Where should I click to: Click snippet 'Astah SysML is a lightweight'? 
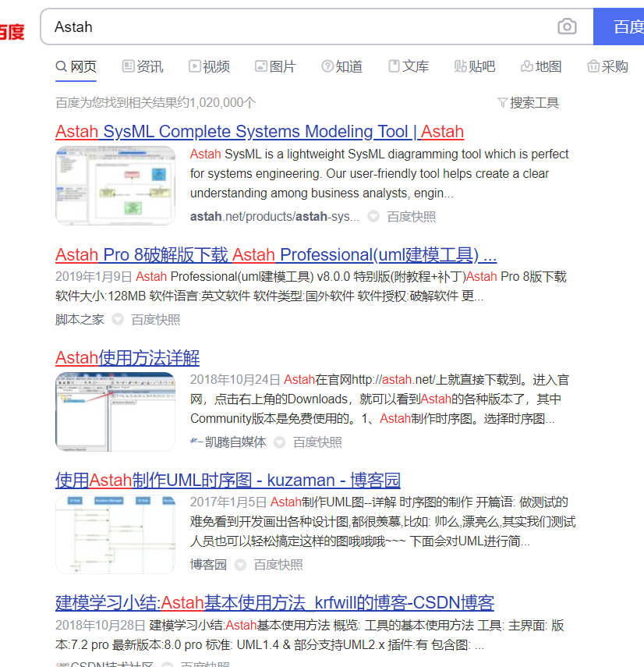coord(379,173)
